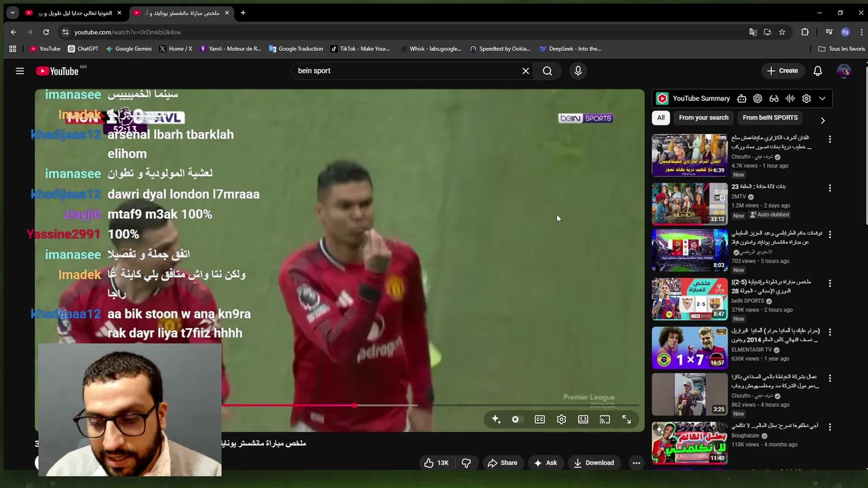Image resolution: width=868 pixels, height=488 pixels.
Task: Select the 'All' filter chip
Action: tap(660, 117)
